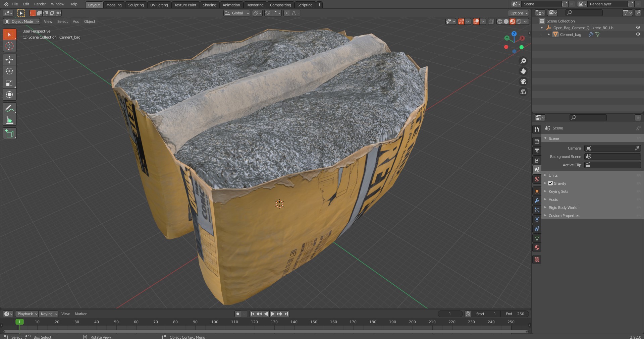Switch to Modeling workspace tab
The width and height of the screenshot is (644, 339).
coord(114,5)
